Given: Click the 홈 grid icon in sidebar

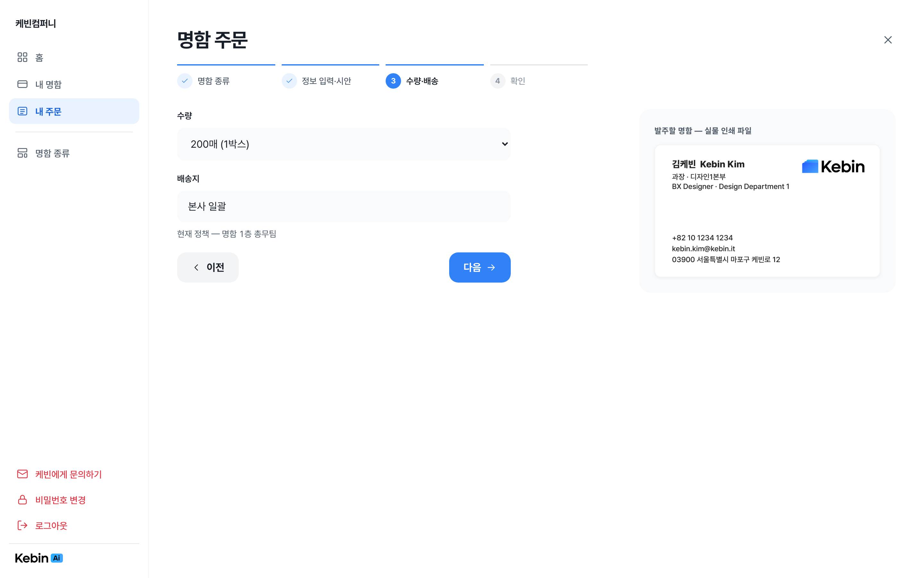Looking at the screenshot, I should (22, 57).
